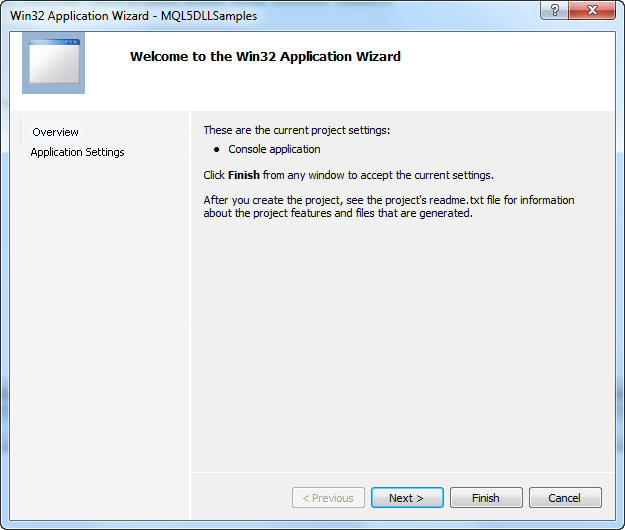The image size is (625, 530).
Task: Click the current project settings sentence
Action: pos(297,130)
